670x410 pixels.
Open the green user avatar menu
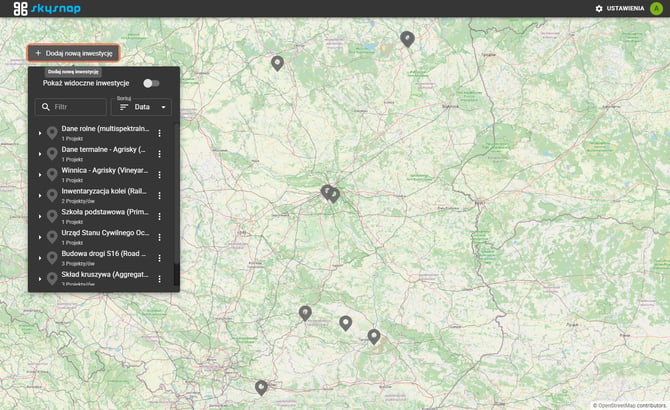pos(656,9)
